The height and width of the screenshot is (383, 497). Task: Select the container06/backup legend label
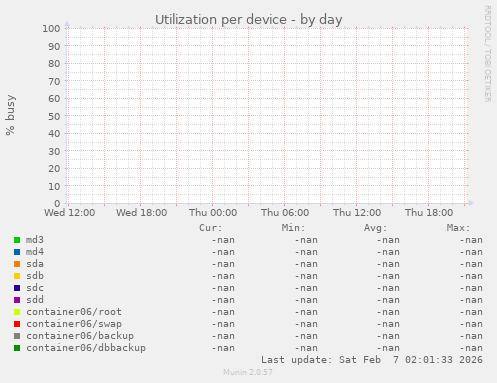80,336
